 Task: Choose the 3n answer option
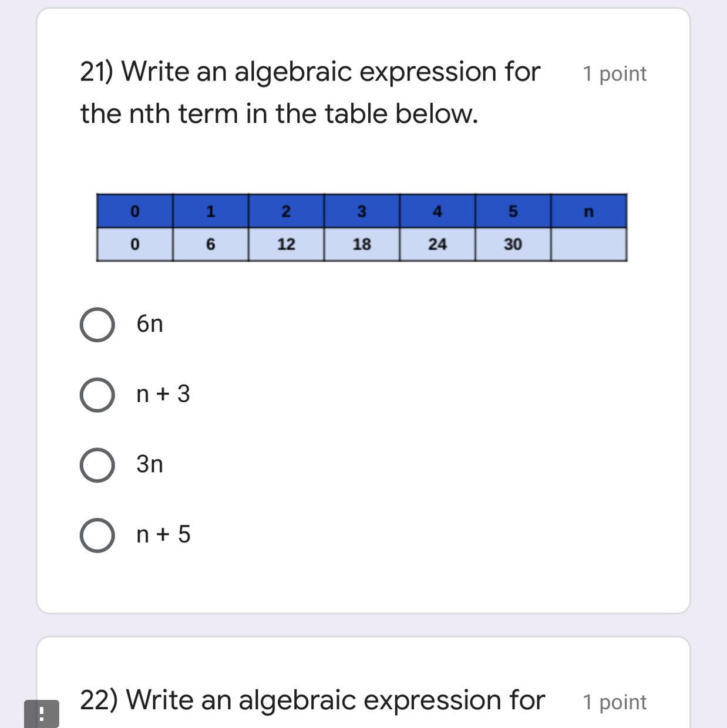click(x=97, y=466)
